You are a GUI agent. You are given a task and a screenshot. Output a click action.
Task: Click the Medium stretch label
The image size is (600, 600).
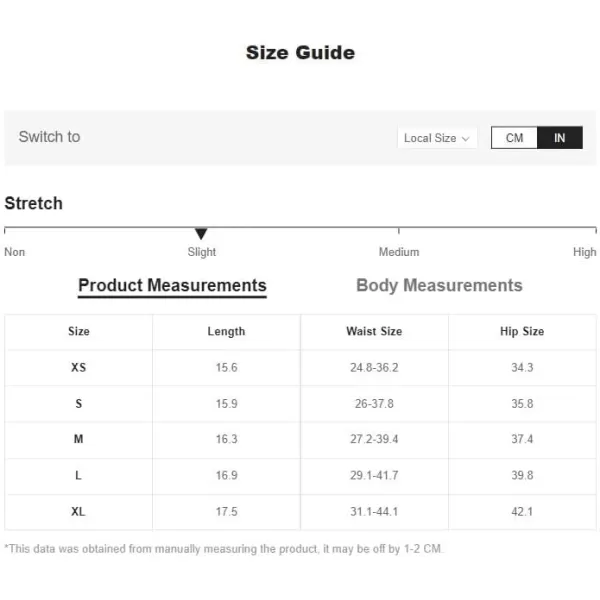(399, 252)
